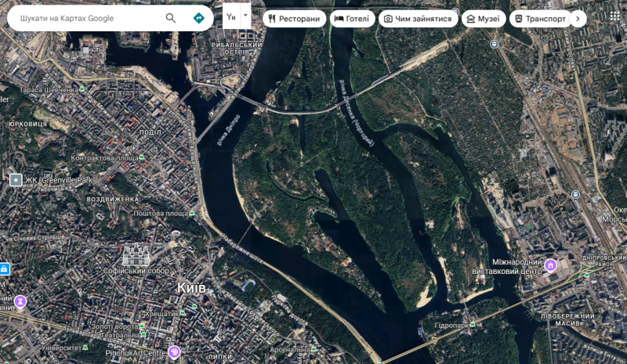Open directions with the blue arrow icon
The height and width of the screenshot is (364, 627).
pyautogui.click(x=199, y=18)
